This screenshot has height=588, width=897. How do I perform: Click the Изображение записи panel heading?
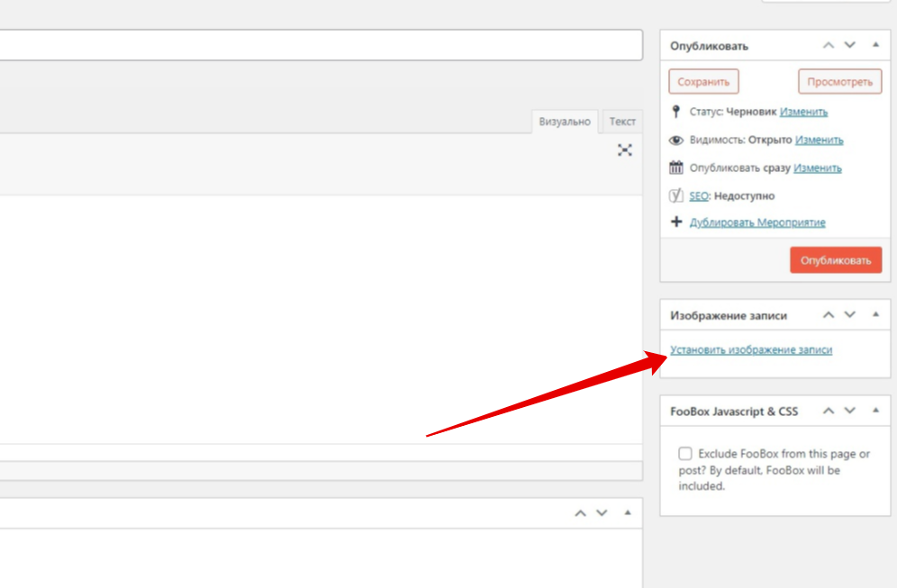coord(729,315)
